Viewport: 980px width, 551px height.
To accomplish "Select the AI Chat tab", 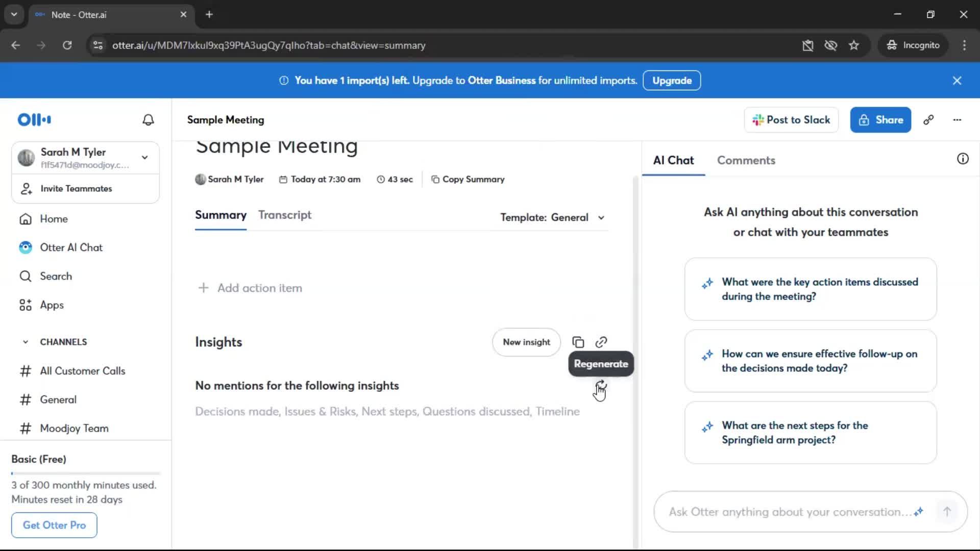I will pyautogui.click(x=673, y=160).
